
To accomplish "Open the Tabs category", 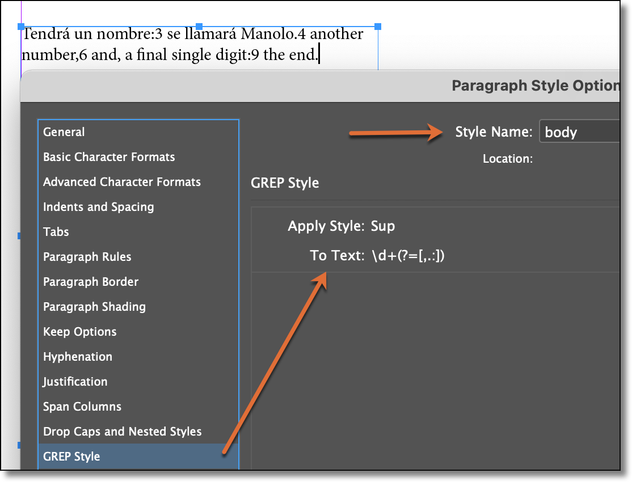I will point(56,232).
